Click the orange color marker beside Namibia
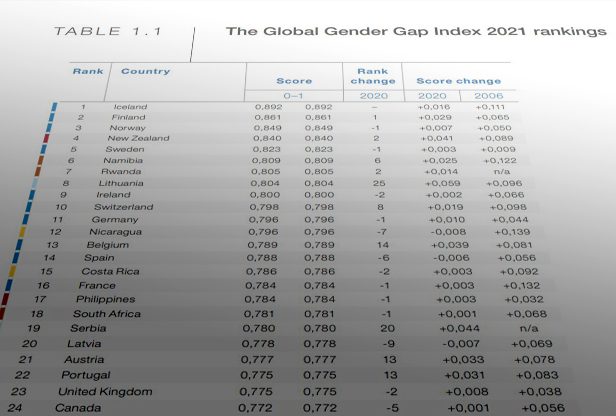This screenshot has height=416, width=616. pos(41,160)
